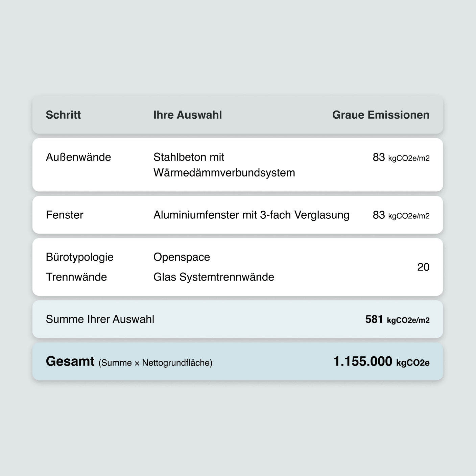Select the Bürotypologie label
The height and width of the screenshot is (476, 476).
pos(80,257)
